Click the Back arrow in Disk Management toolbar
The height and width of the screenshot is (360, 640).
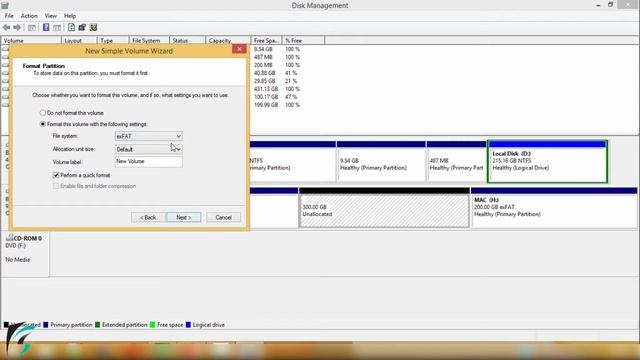coord(7,27)
